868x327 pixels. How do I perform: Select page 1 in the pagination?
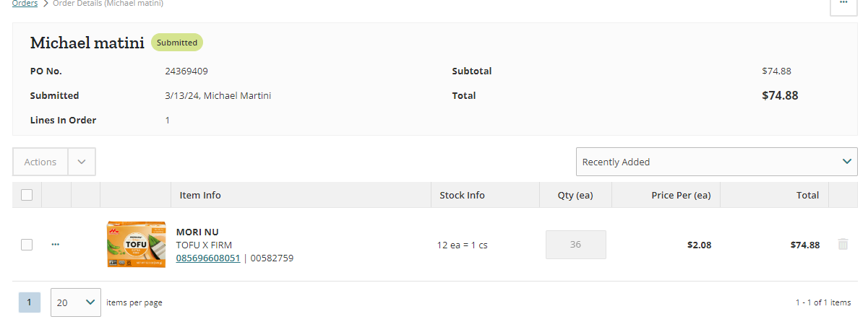(29, 302)
